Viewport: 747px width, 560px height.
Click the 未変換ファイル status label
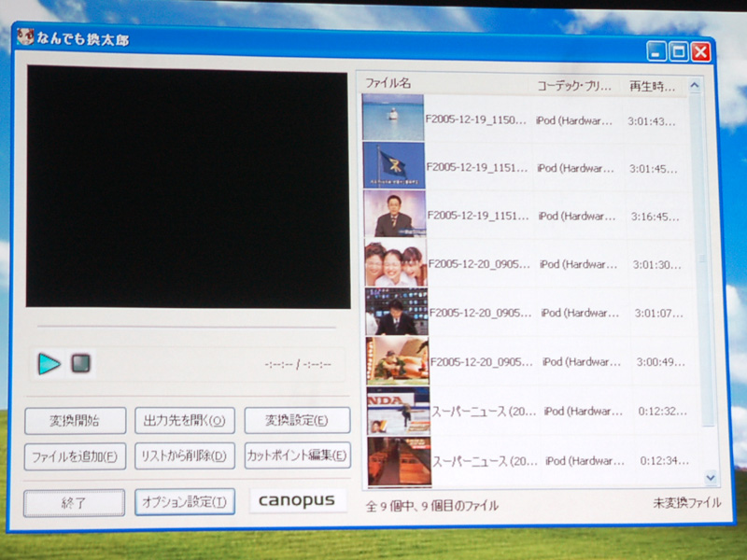point(686,503)
